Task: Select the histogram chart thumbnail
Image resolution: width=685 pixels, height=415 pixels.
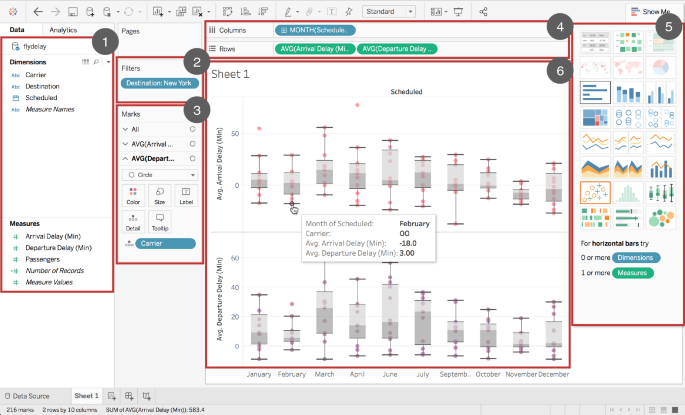Action: (628, 192)
